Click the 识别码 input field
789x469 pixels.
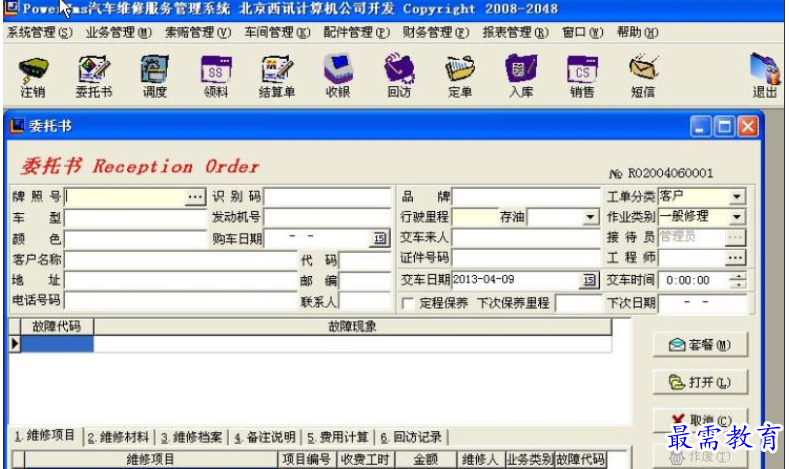[327, 196]
